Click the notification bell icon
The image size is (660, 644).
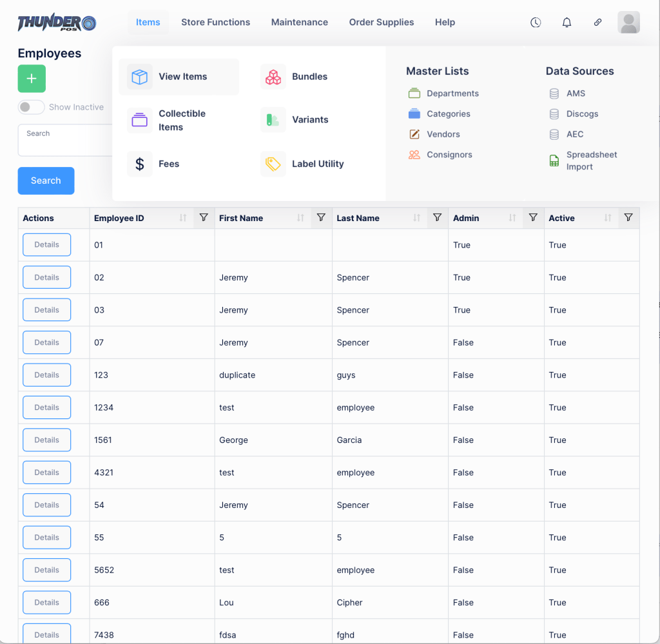click(x=567, y=22)
